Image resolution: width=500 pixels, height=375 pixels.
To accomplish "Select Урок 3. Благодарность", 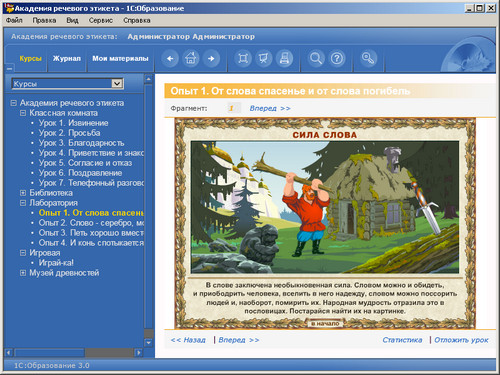I will click(81, 143).
